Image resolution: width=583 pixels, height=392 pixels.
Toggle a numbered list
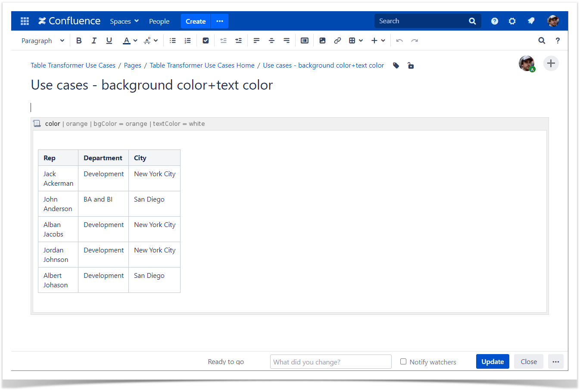tap(187, 40)
